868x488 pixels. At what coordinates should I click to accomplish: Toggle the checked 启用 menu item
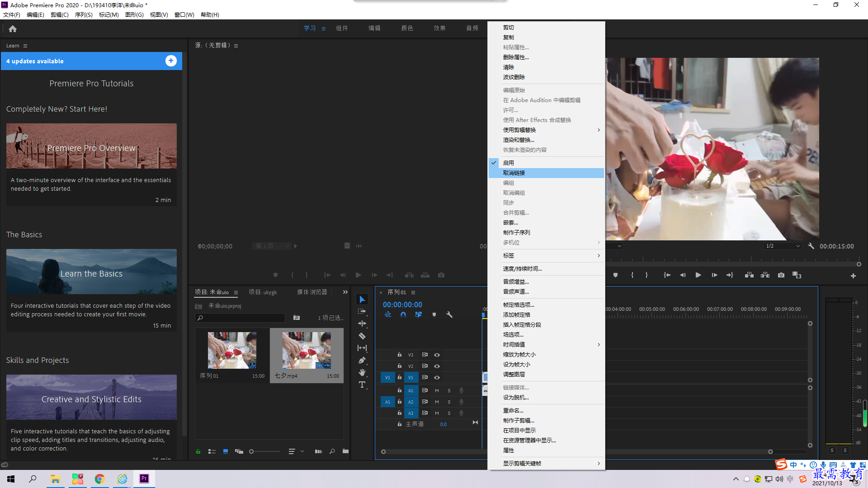click(546, 163)
